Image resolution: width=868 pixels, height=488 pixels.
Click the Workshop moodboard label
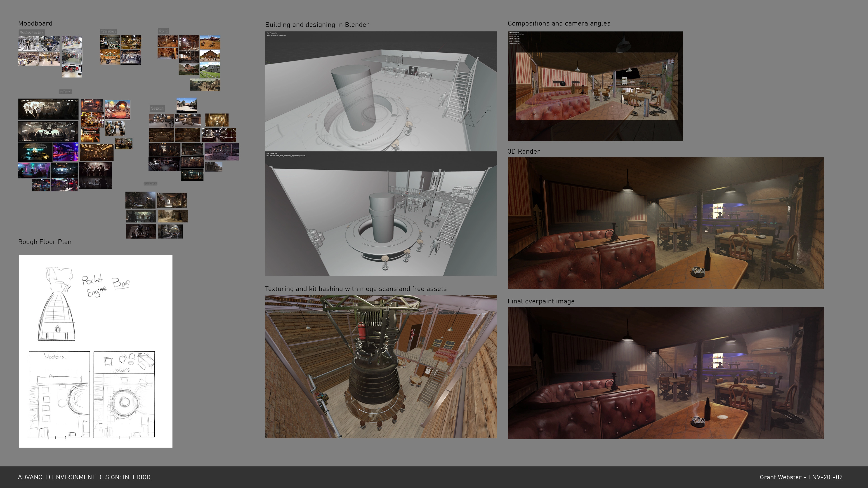click(x=108, y=31)
